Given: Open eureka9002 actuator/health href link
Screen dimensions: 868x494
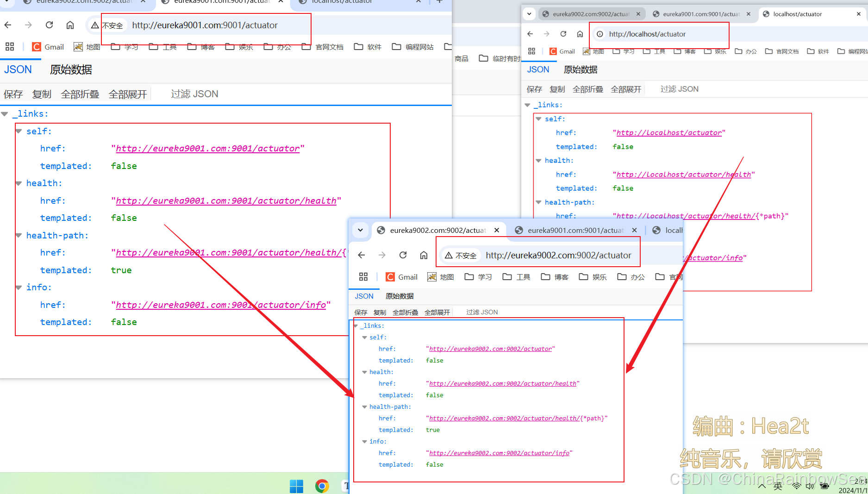Looking at the screenshot, I should [x=503, y=383].
